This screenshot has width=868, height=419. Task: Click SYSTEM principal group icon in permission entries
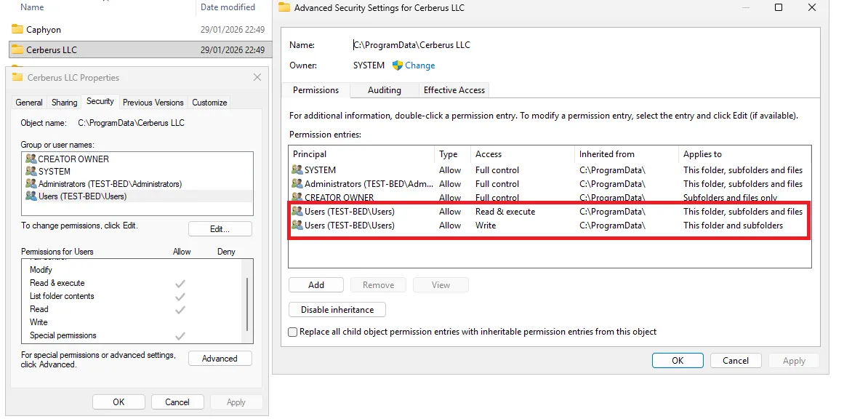coord(297,170)
